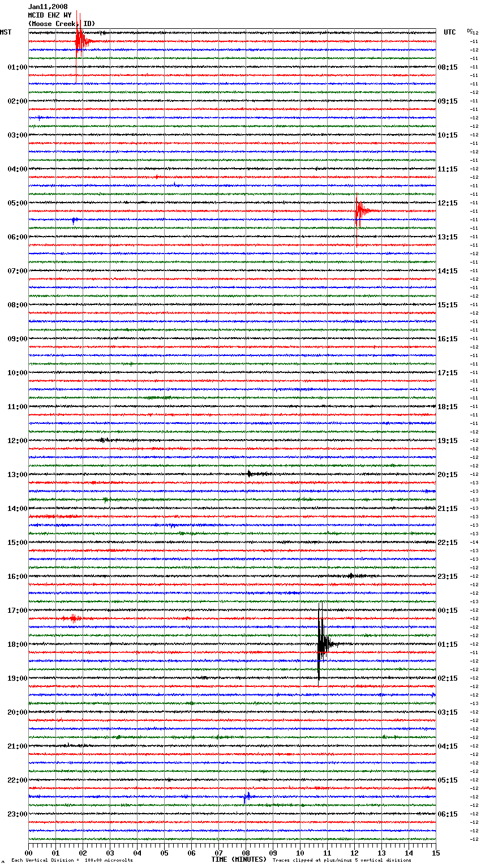Click the TIME (MINUTES) axis title

click(x=239, y=860)
